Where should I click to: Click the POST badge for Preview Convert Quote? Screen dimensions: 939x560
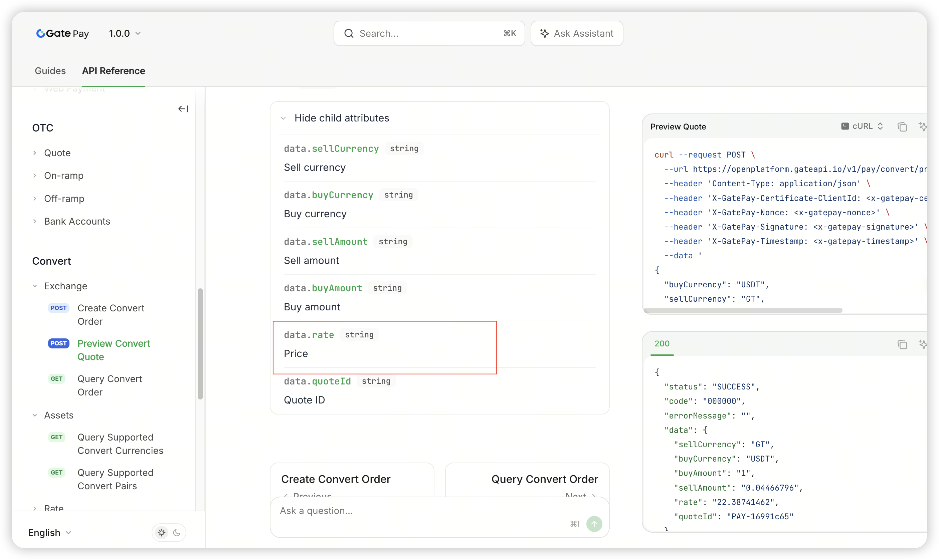click(x=58, y=343)
